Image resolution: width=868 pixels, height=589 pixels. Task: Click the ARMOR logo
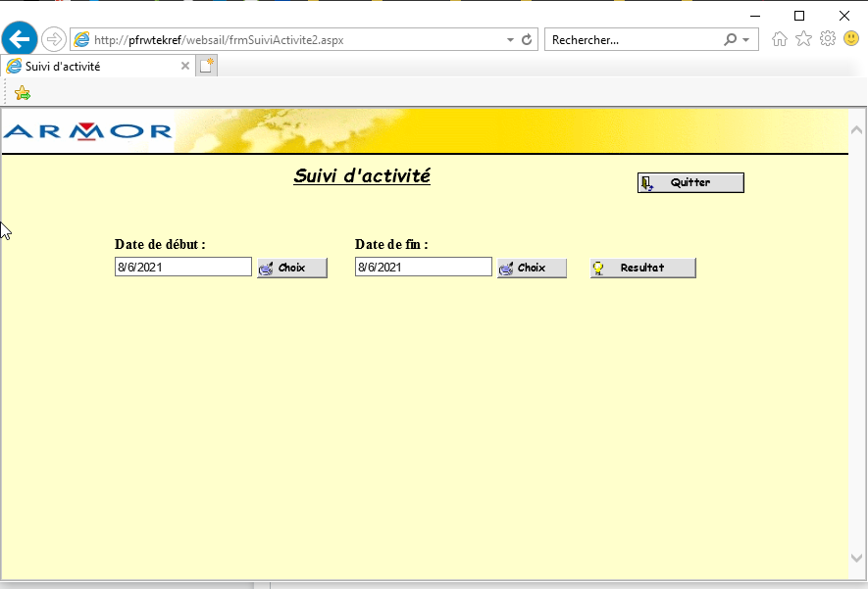[88, 131]
